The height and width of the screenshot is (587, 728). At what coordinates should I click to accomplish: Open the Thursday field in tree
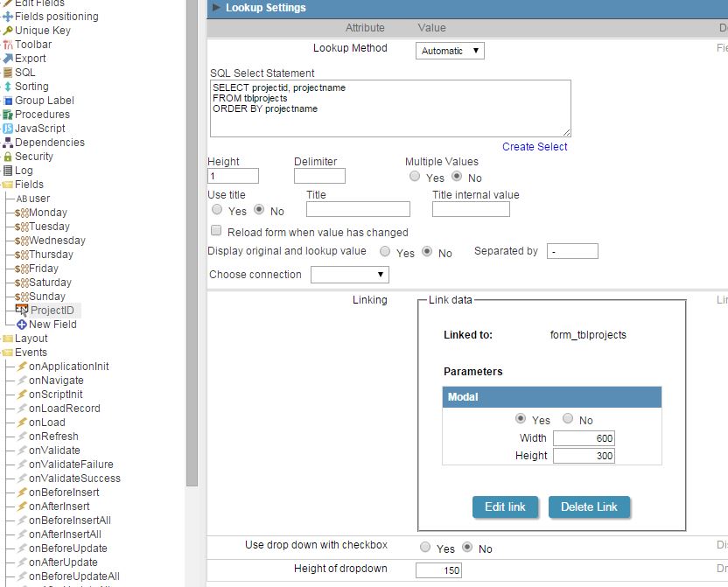pyautogui.click(x=51, y=255)
